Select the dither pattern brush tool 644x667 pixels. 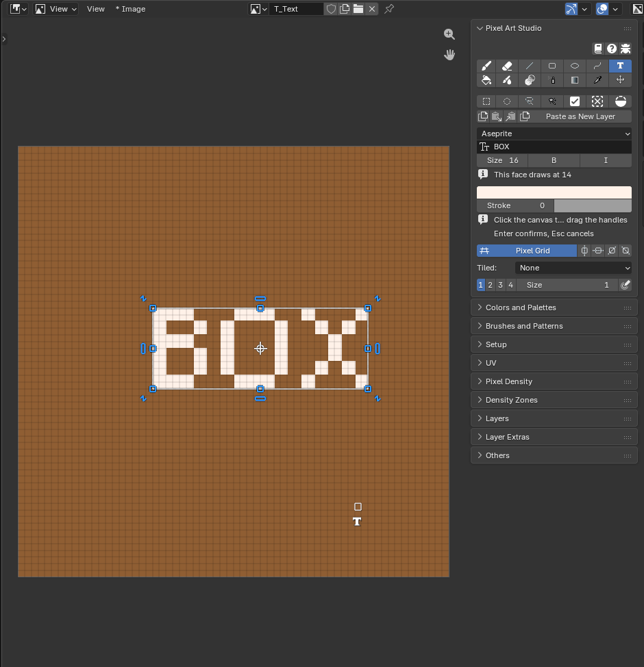point(530,80)
